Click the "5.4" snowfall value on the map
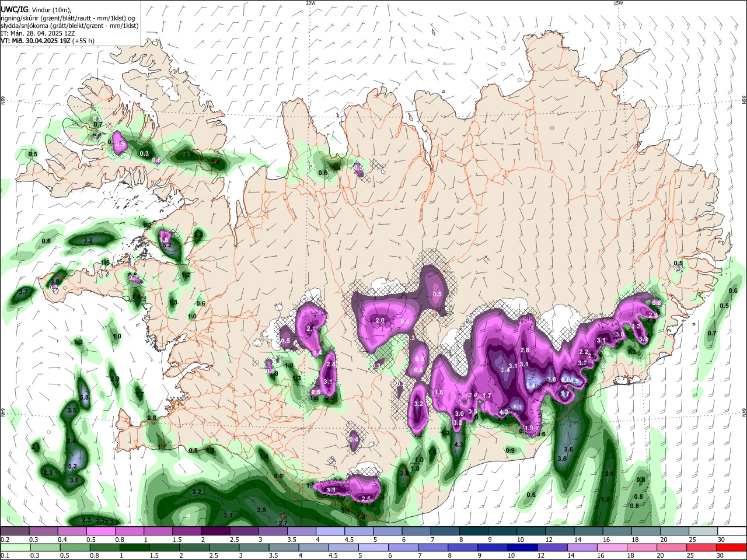 coord(531,386)
